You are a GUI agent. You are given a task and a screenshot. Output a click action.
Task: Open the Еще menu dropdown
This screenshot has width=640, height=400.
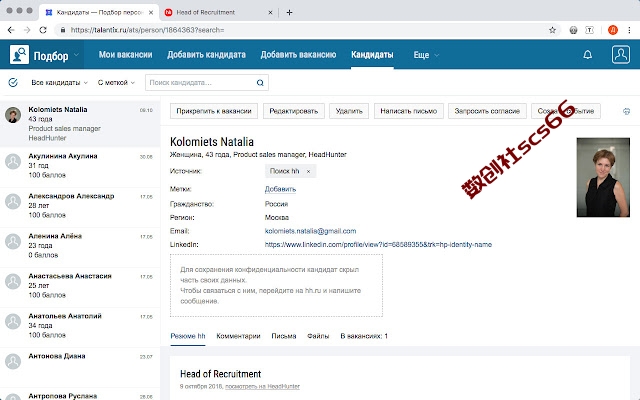pos(426,55)
